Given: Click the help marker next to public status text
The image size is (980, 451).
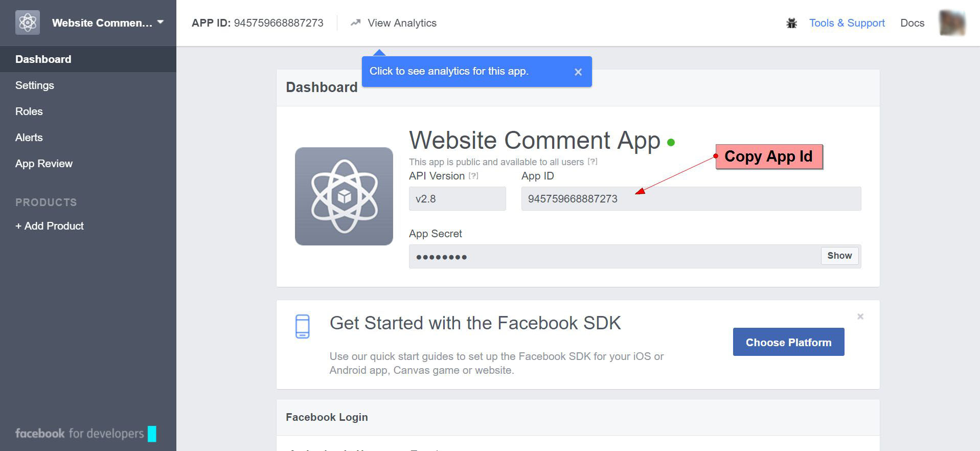Looking at the screenshot, I should pyautogui.click(x=592, y=162).
